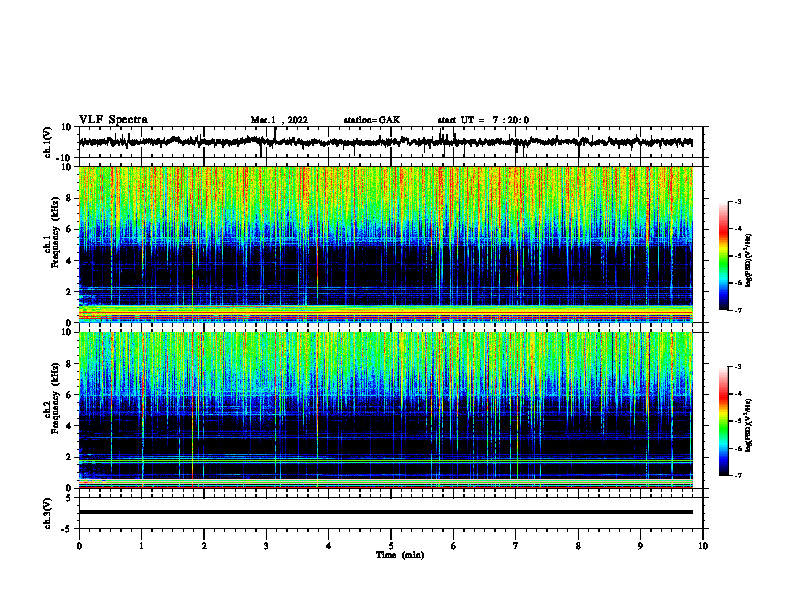
Task: Click the "Time (min)" axis label
Action: click(400, 555)
